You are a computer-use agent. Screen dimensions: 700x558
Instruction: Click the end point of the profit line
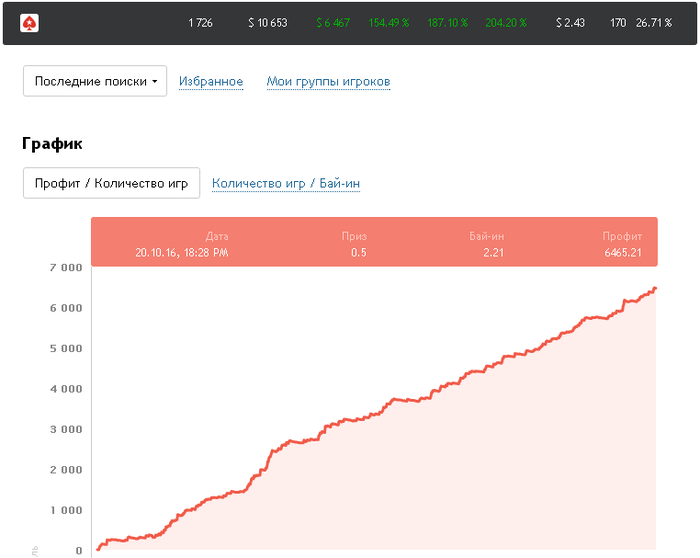[655, 288]
